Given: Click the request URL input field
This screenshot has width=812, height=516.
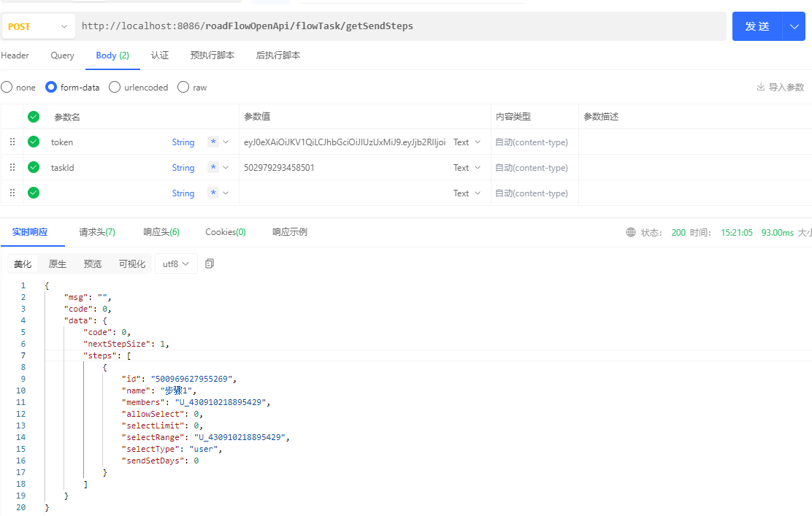Looking at the screenshot, I should pos(402,26).
